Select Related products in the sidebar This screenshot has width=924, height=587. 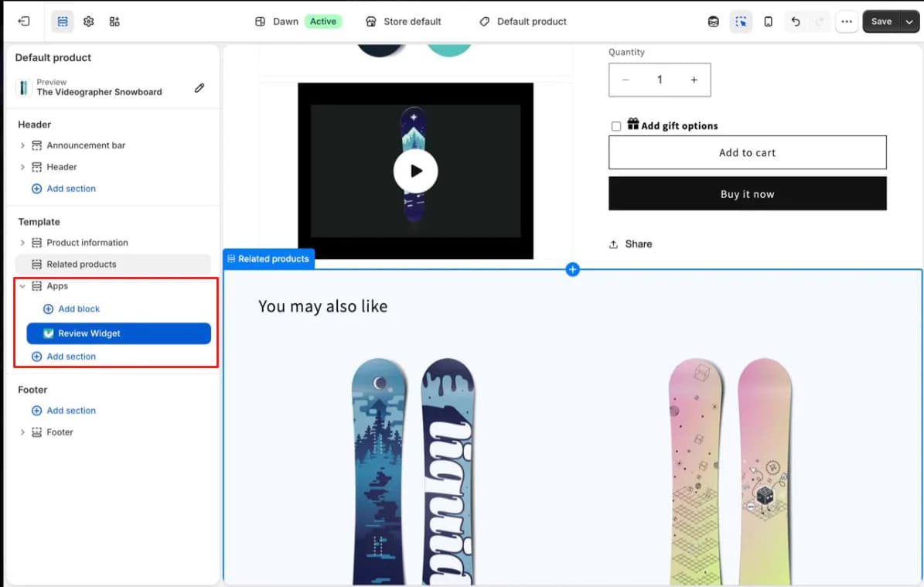click(113, 264)
